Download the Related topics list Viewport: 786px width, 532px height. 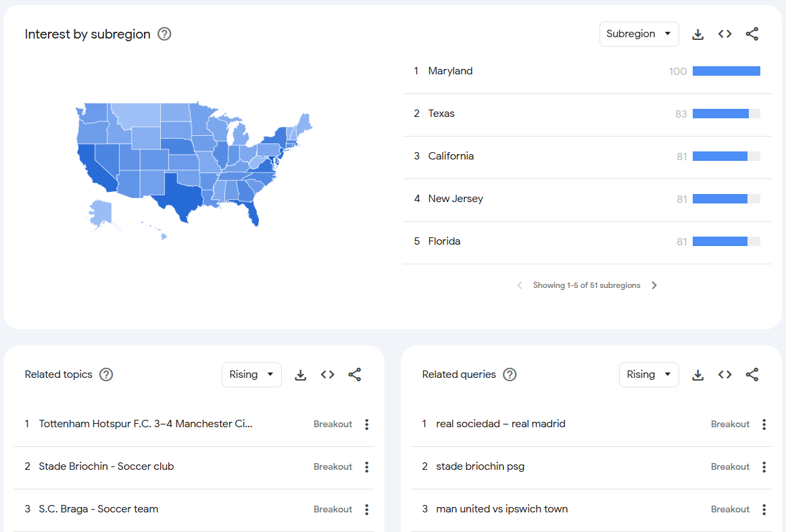pyautogui.click(x=300, y=374)
